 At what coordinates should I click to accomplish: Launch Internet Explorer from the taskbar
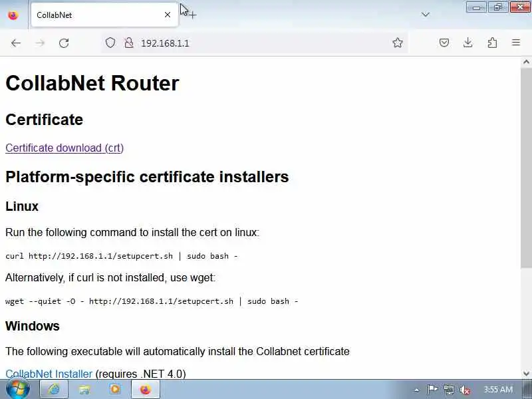[54, 389]
